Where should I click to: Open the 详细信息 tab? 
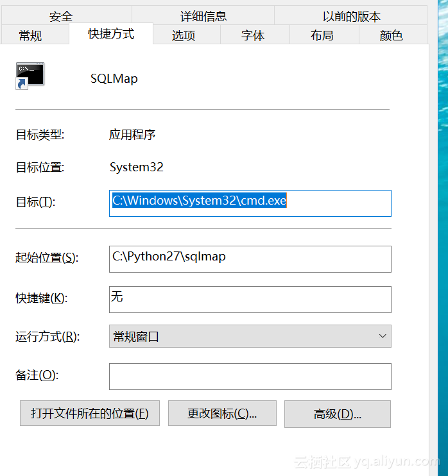(x=203, y=15)
